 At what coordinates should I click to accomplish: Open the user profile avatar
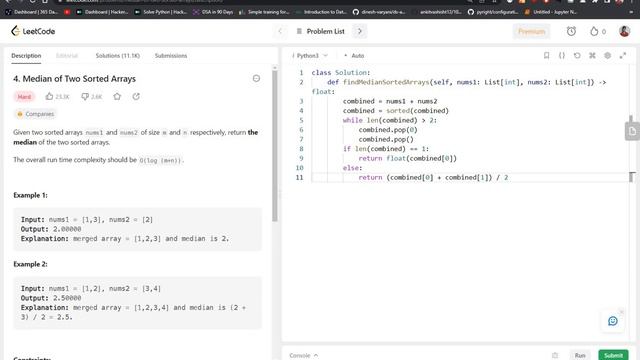[624, 31]
